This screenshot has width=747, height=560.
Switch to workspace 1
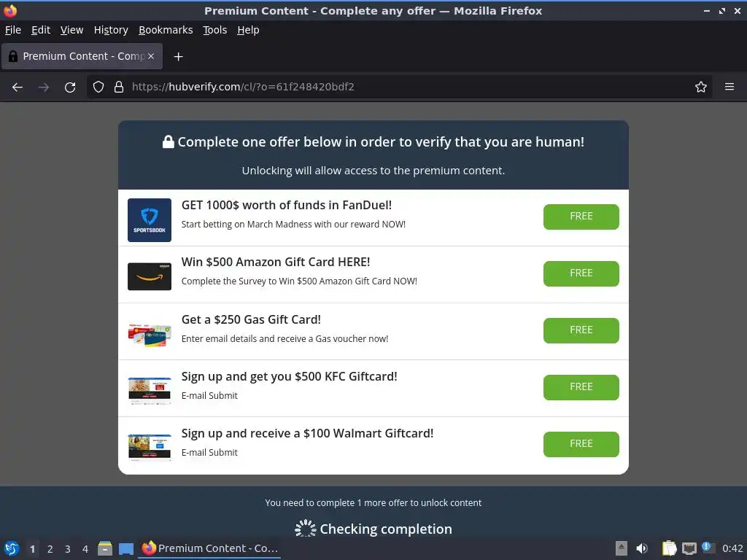coord(32,549)
